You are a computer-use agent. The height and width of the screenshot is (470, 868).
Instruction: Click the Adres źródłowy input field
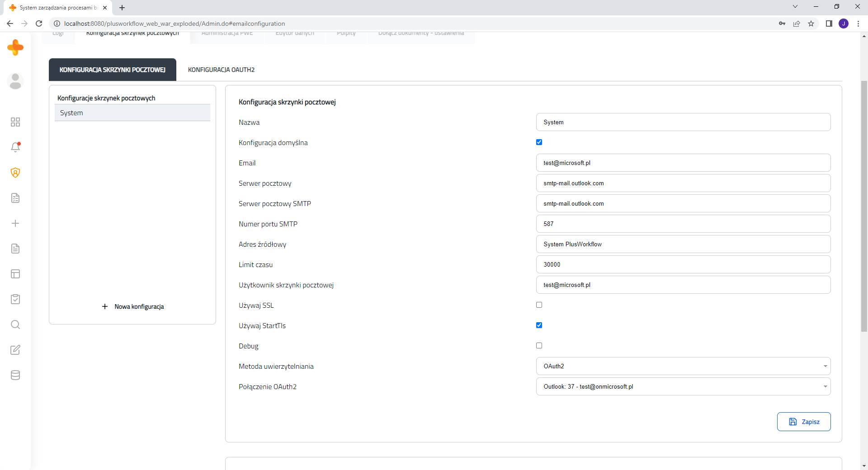click(683, 244)
